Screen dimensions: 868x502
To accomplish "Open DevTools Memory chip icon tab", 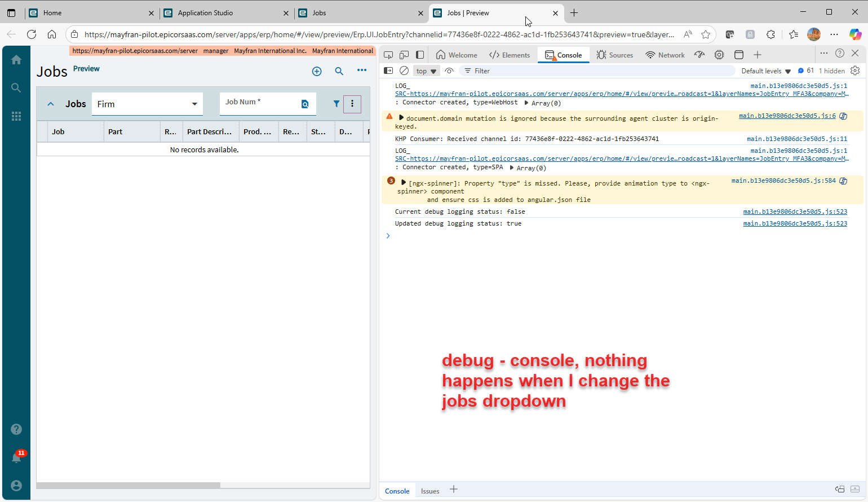I will pos(719,55).
